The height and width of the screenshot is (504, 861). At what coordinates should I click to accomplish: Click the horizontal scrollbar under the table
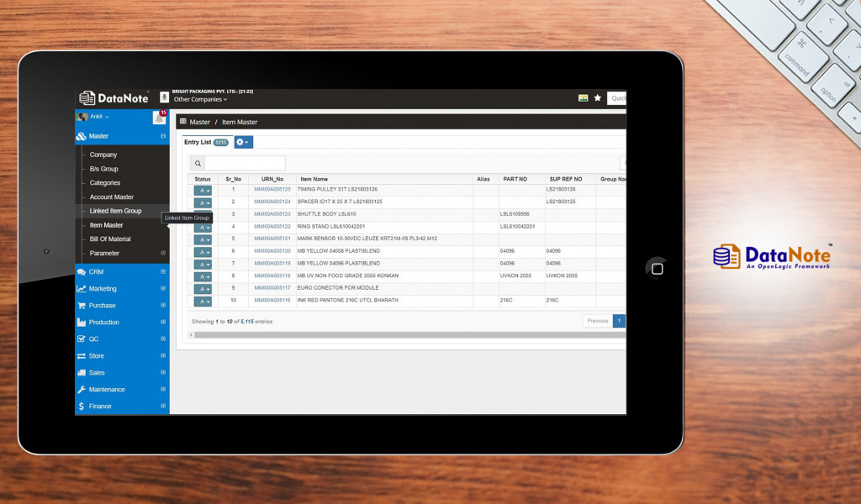point(404,334)
